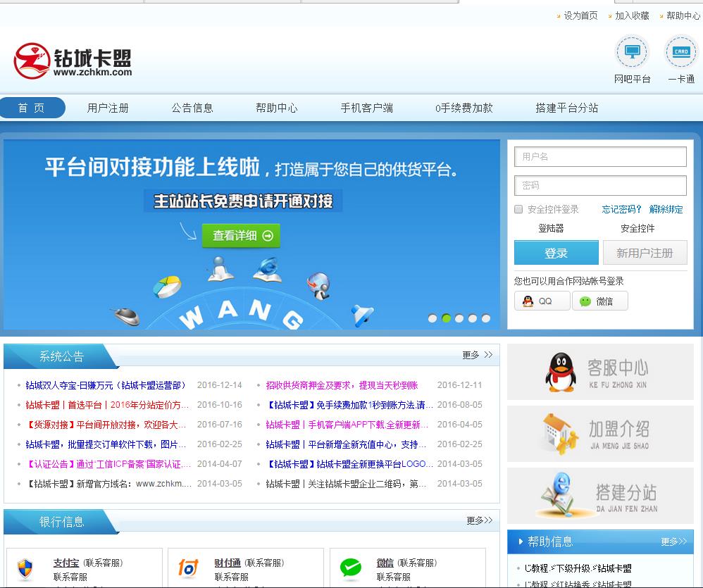Open the 安全控件 download link

click(637, 229)
